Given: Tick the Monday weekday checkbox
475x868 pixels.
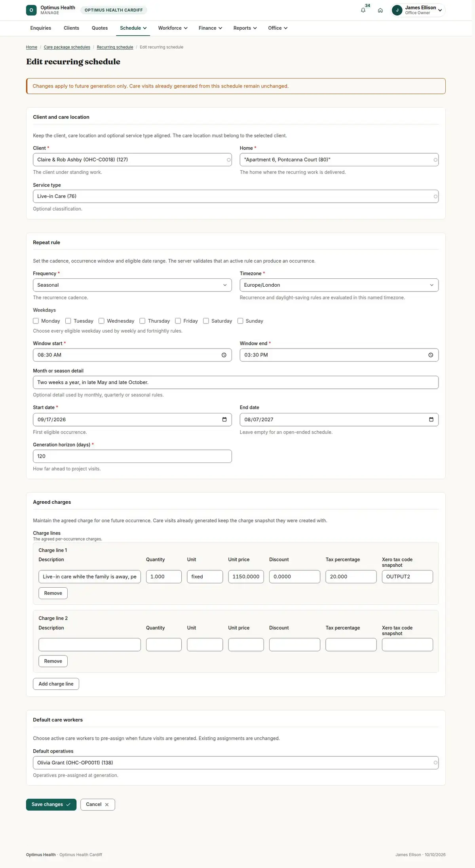Looking at the screenshot, I should (x=36, y=321).
